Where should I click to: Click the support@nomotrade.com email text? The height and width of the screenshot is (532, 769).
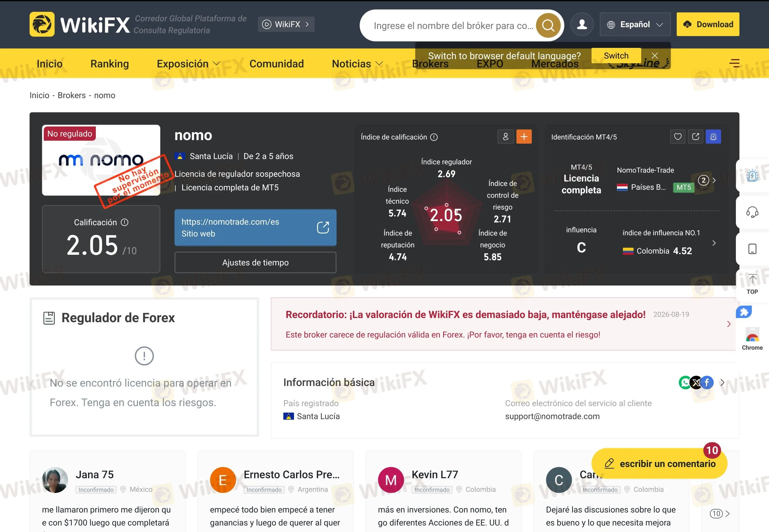click(552, 416)
